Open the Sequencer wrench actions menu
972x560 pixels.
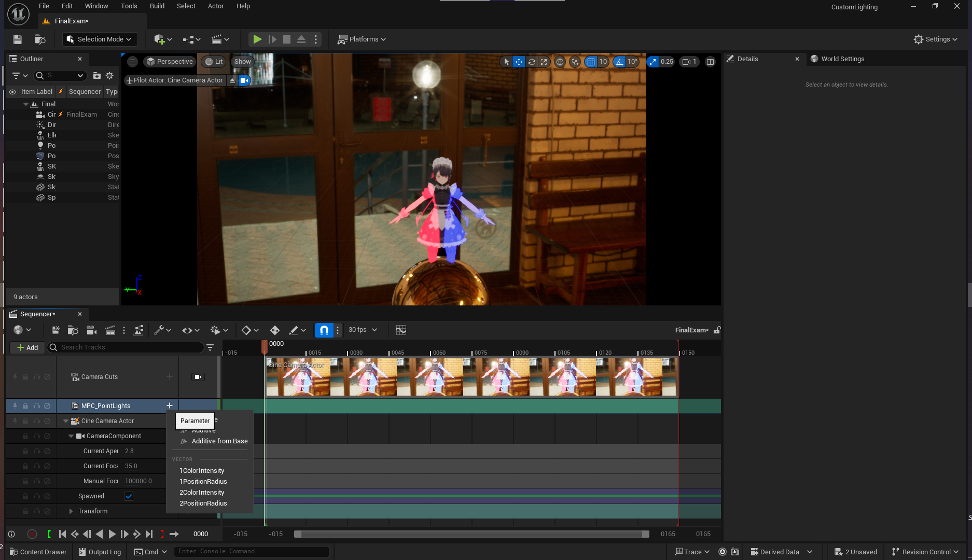162,330
